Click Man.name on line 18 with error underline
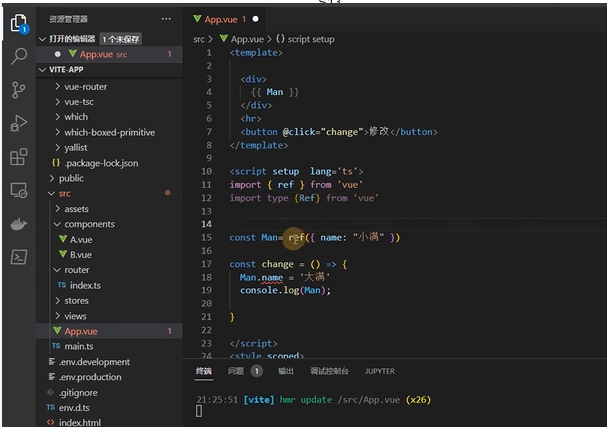The width and height of the screenshot is (607, 427). pos(261,277)
